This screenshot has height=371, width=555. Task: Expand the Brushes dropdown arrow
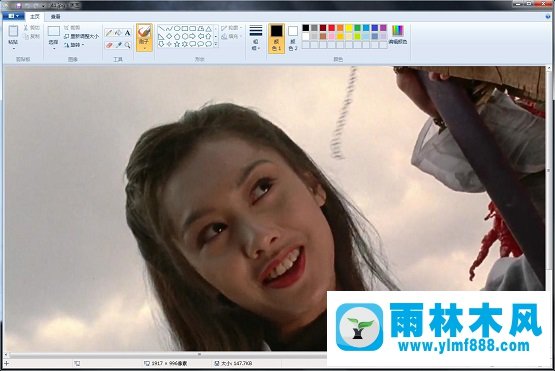click(x=144, y=48)
